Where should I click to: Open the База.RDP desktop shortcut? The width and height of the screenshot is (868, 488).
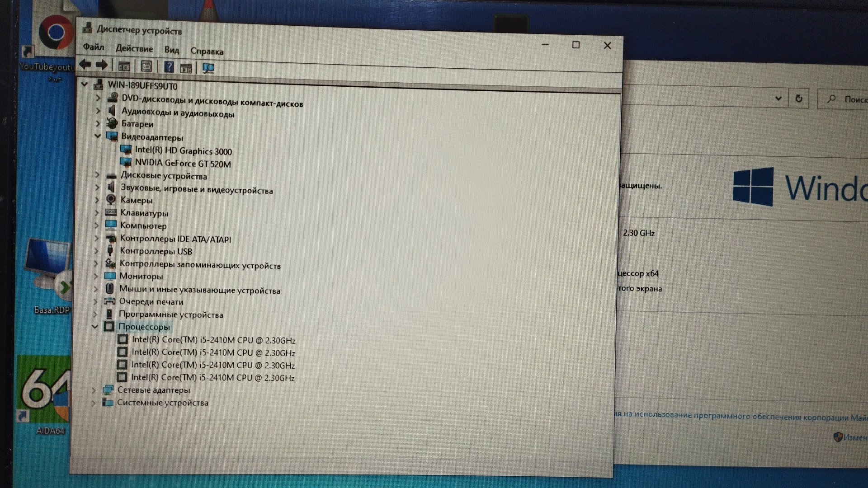pyautogui.click(x=50, y=276)
